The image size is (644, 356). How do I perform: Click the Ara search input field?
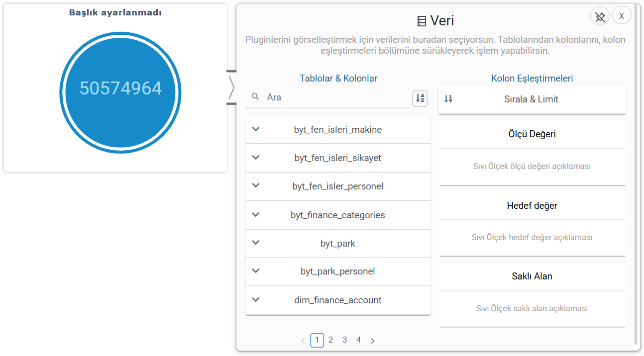[x=336, y=97]
